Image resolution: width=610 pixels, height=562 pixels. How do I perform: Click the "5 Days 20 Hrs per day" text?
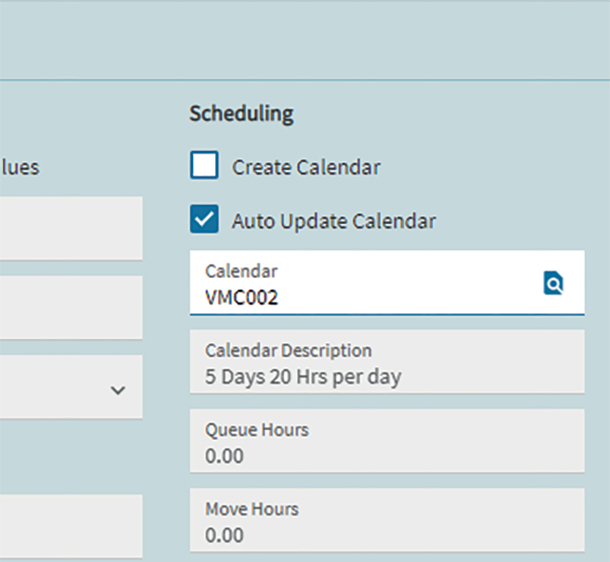[x=303, y=377]
